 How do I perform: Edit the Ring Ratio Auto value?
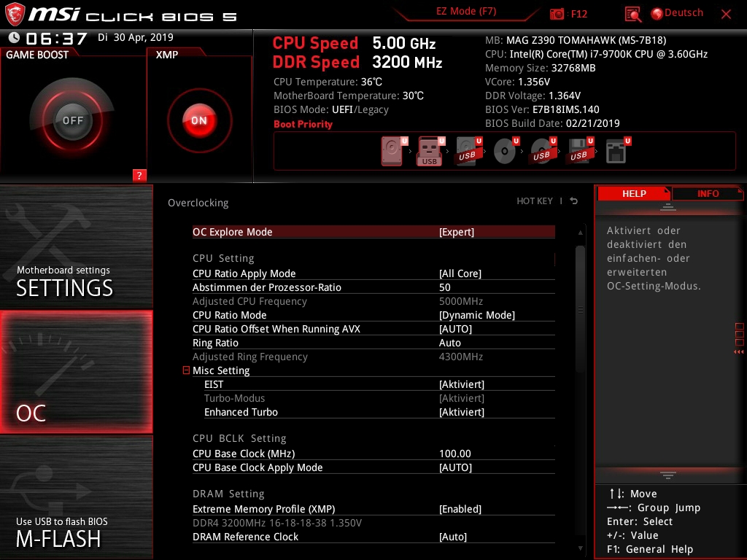449,343
